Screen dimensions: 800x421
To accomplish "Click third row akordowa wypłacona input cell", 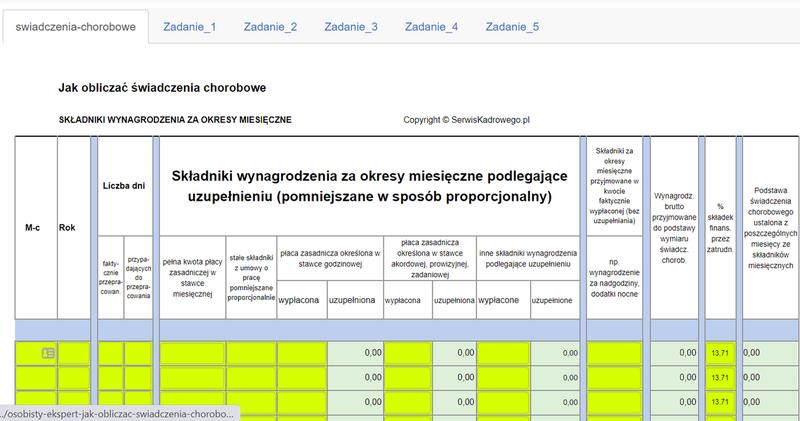I will pyautogui.click(x=408, y=402).
